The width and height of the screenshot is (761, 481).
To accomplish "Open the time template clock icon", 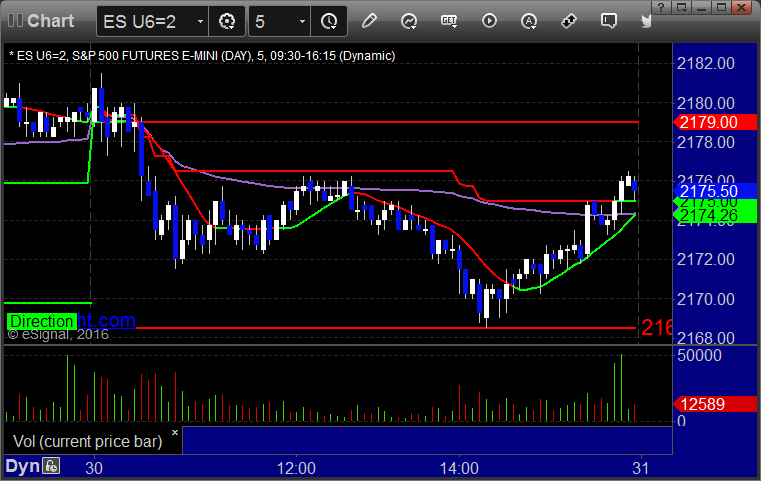I will click(x=329, y=21).
